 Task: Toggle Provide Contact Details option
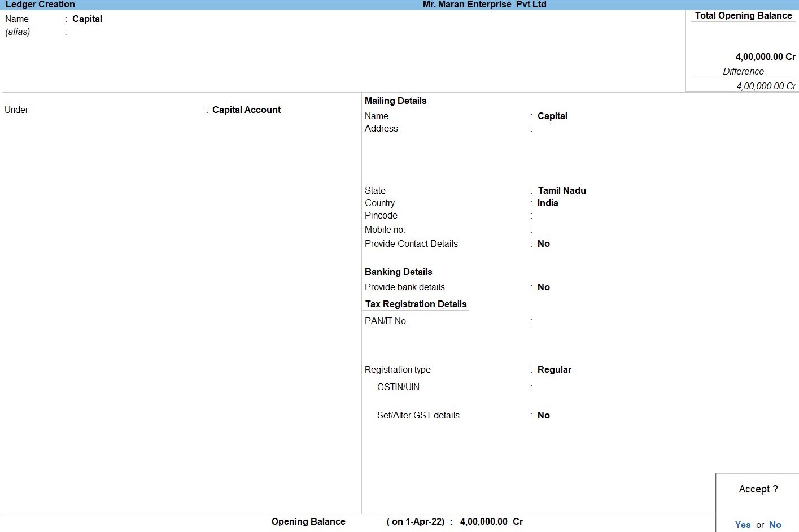(x=543, y=243)
